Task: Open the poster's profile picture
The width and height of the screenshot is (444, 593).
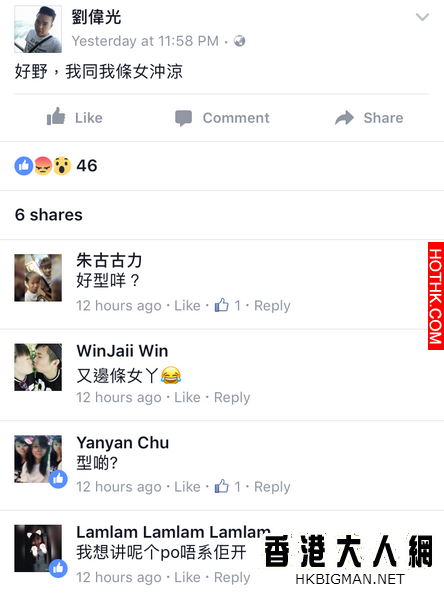Action: tap(38, 29)
